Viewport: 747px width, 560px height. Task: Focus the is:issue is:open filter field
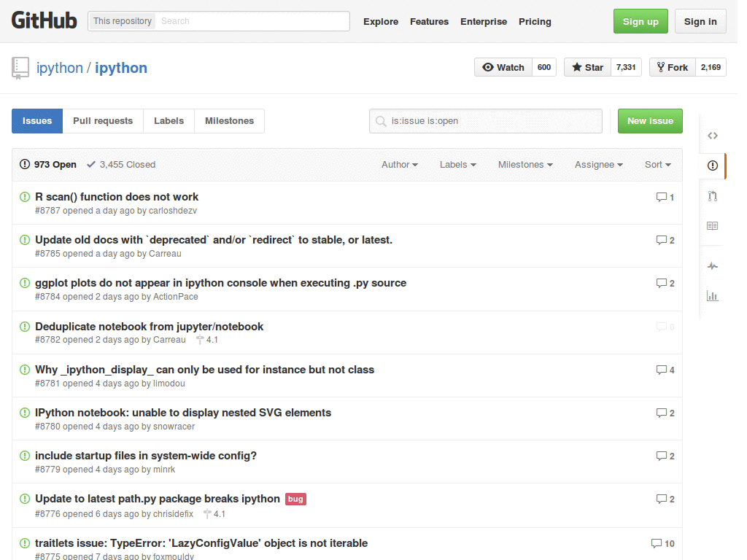coord(485,121)
